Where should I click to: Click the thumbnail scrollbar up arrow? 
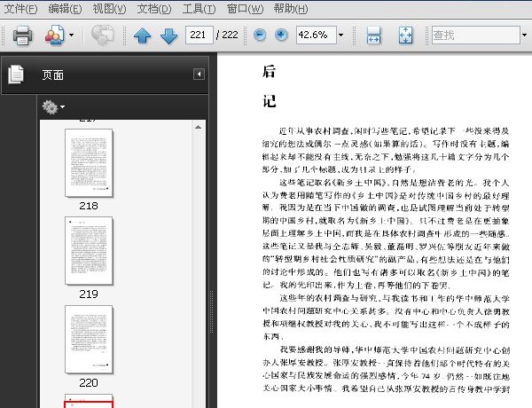click(198, 127)
